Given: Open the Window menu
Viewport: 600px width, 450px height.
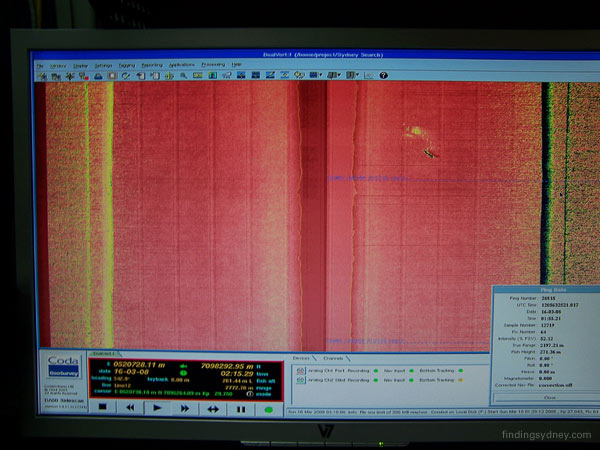Looking at the screenshot, I should [x=58, y=66].
